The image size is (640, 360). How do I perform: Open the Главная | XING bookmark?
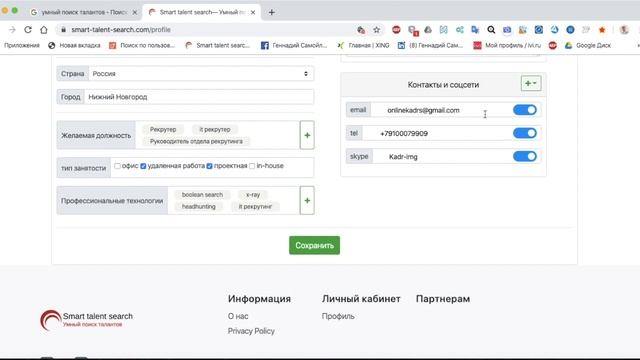(x=363, y=45)
